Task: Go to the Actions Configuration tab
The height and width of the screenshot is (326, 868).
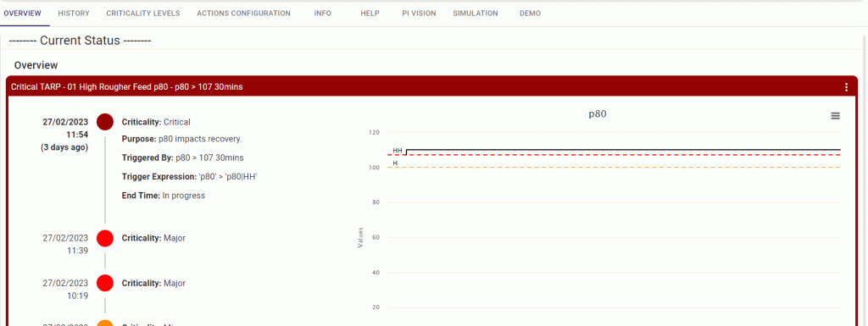Action: [243, 14]
